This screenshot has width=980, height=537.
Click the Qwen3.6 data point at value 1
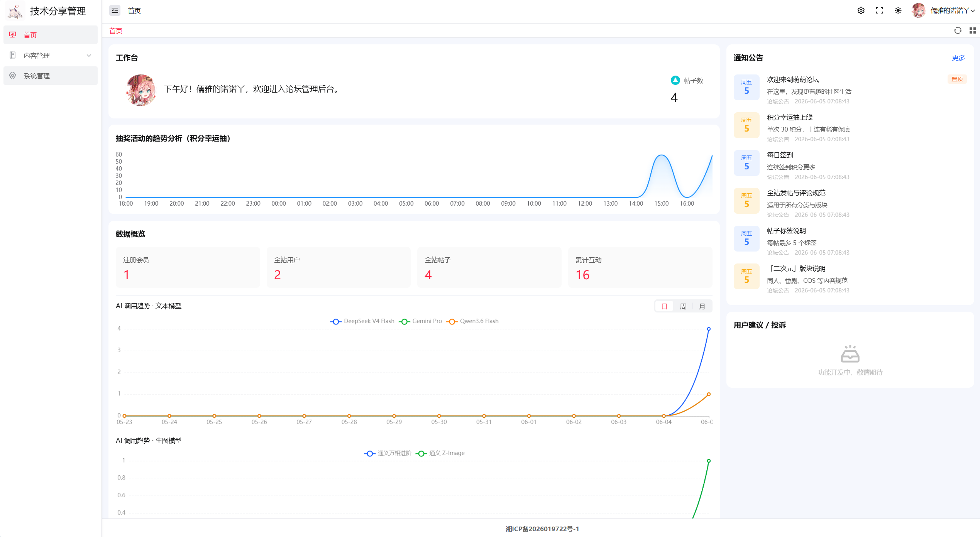click(x=709, y=394)
